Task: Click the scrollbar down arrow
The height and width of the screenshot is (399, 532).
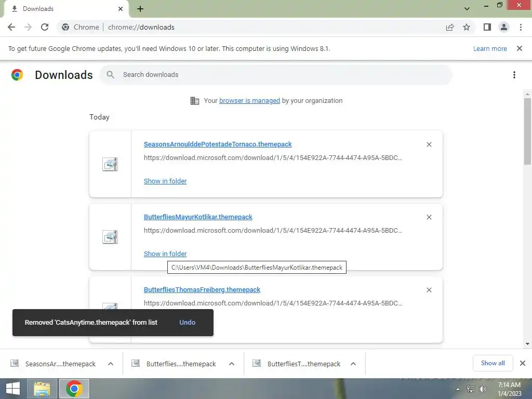Action: (x=527, y=344)
